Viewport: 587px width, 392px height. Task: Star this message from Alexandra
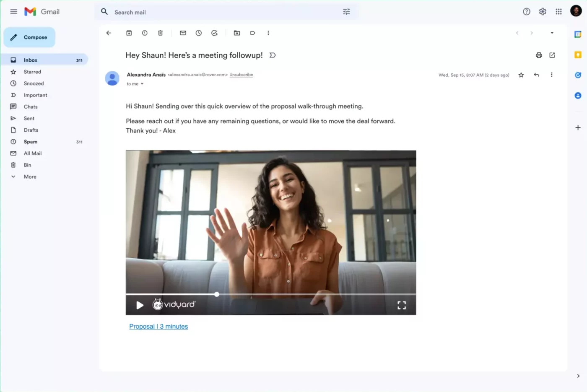(521, 75)
